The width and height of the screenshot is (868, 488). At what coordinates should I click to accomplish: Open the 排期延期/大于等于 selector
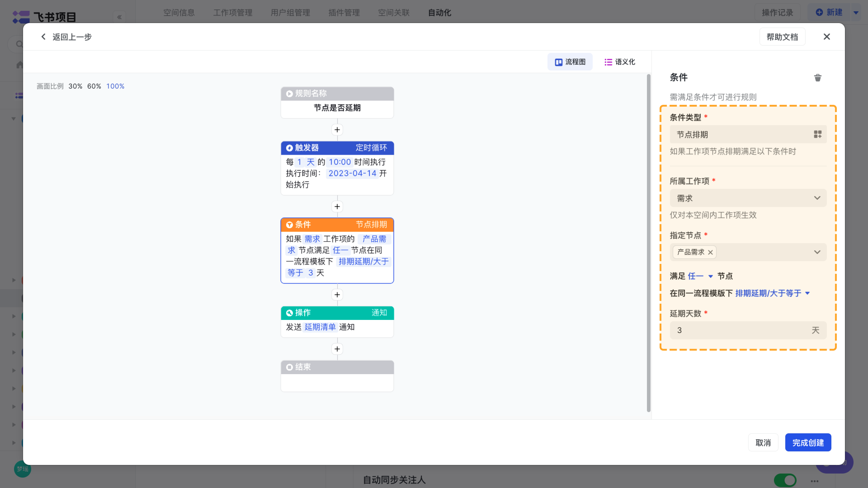pos(772,293)
